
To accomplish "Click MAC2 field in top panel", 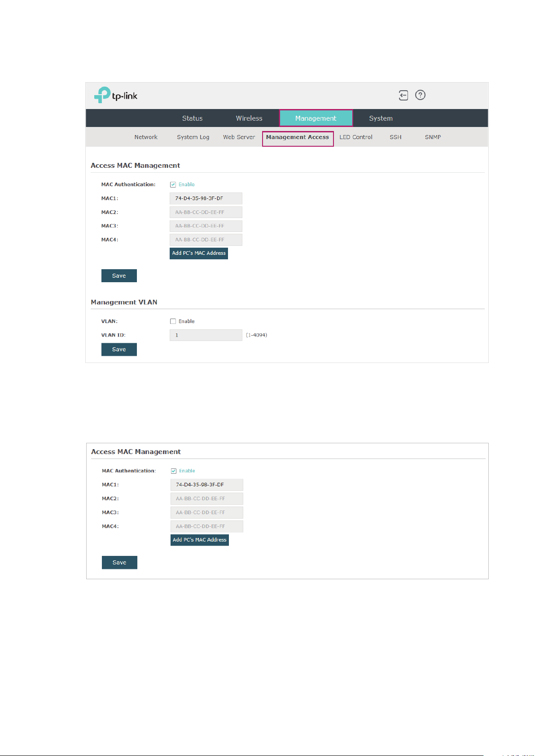I will tap(206, 212).
